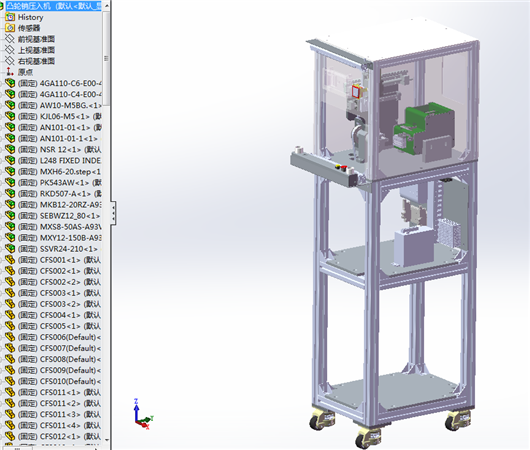Click the tree scrollbar down arrow
530x450 pixels.
pyautogui.click(x=106, y=440)
